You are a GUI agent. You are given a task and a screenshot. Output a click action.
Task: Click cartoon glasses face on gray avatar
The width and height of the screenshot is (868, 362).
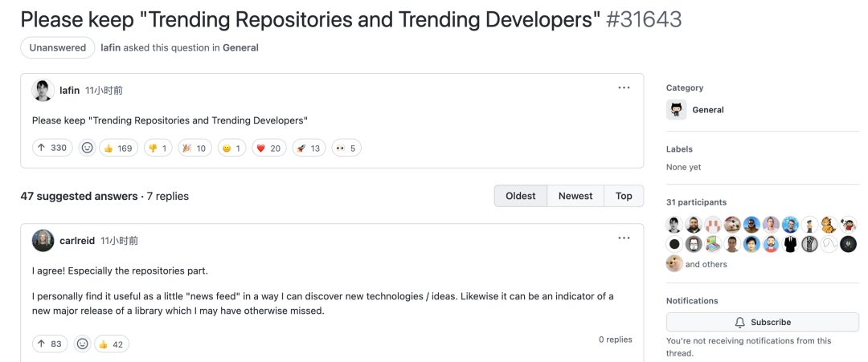point(694,244)
